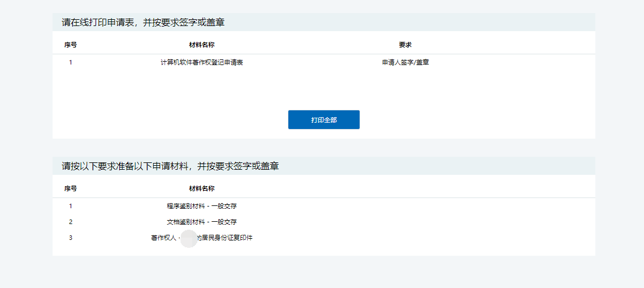Click heading 请按以下要求准备以下申请材料
The height and width of the screenshot is (288, 644).
tap(170, 166)
